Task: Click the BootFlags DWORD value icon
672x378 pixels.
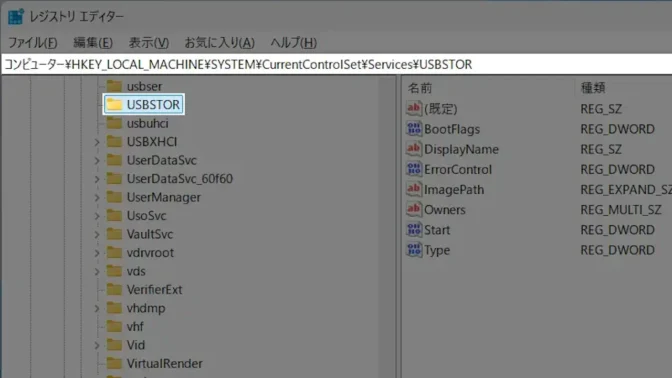Action: pyautogui.click(x=414, y=129)
